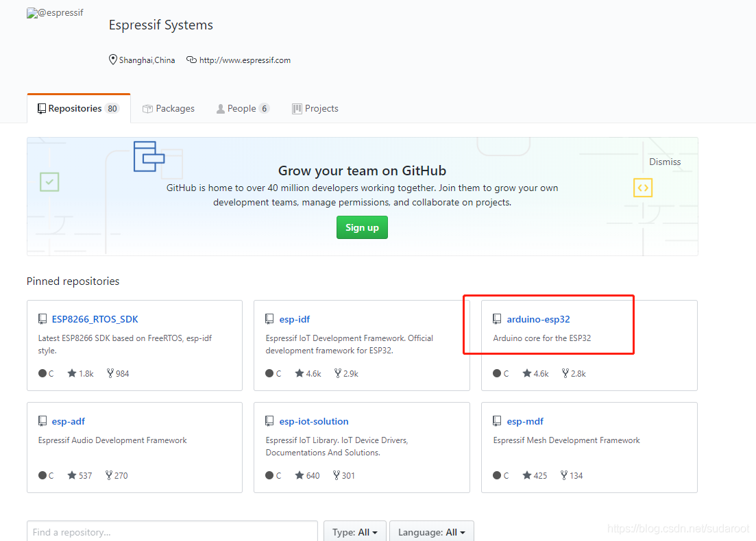Click the repo book icon beside ESP8266_RTOS_SDK
This screenshot has width=756, height=541.
tap(42, 319)
